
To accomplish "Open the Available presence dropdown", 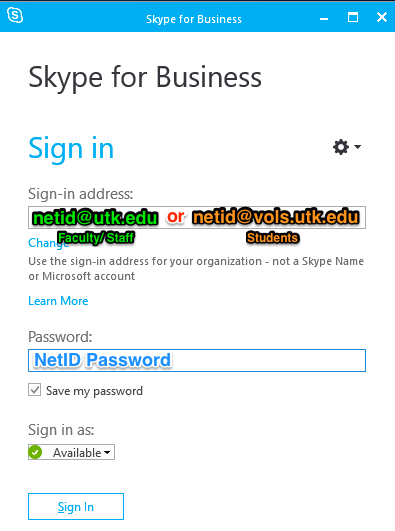I will tap(71, 452).
